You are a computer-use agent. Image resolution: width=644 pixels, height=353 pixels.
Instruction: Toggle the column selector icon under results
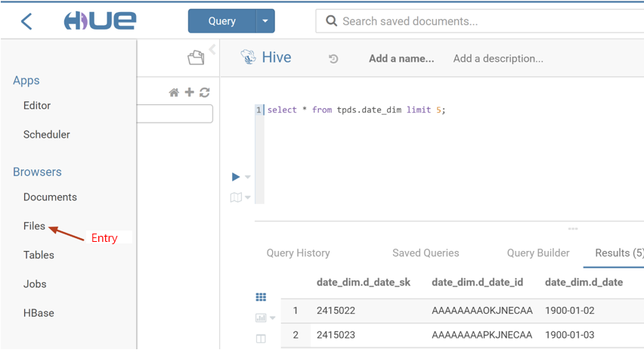tap(261, 339)
